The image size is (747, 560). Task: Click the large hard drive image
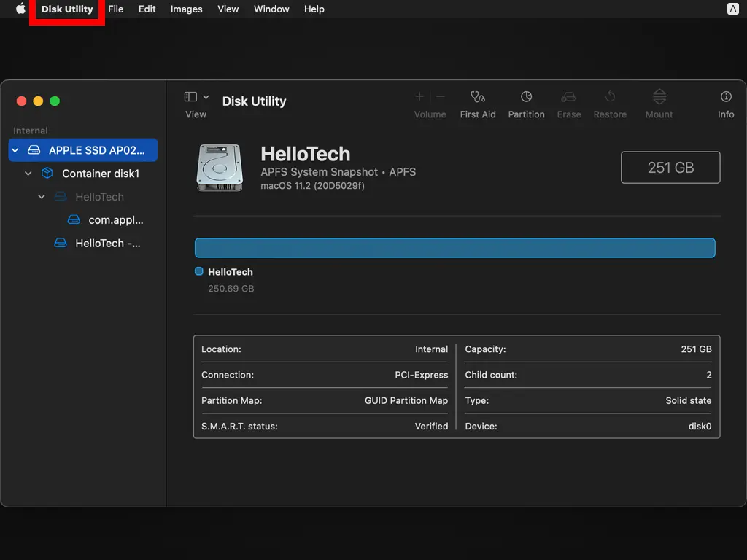219,168
